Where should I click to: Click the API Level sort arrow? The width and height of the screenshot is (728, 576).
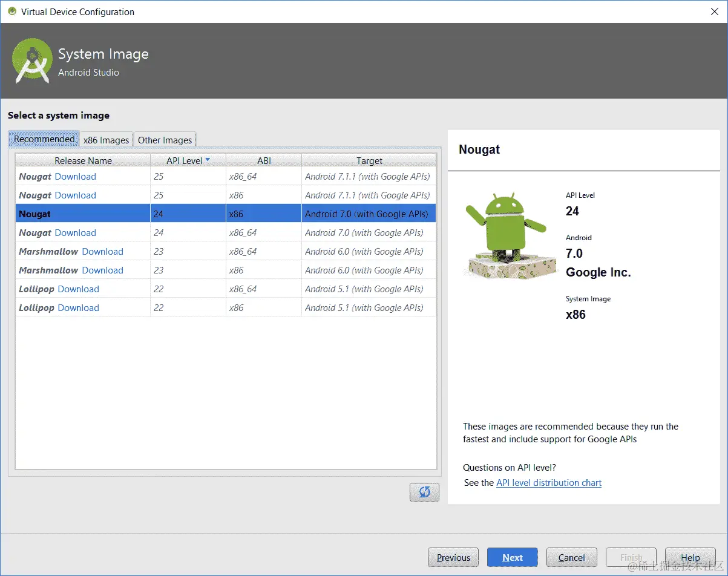(x=208, y=160)
